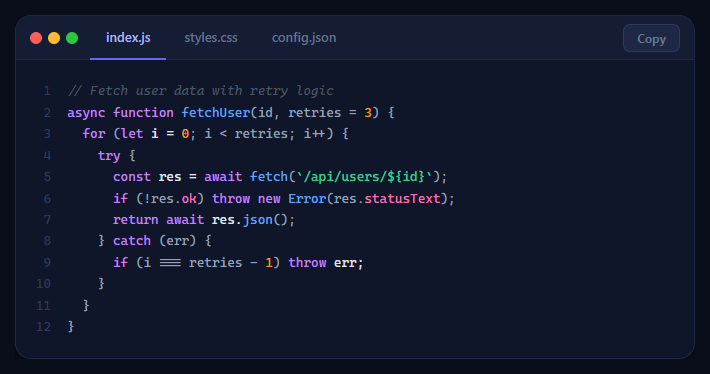
Task: Click 'json' method call on line 7
Action: pyautogui.click(x=258, y=220)
